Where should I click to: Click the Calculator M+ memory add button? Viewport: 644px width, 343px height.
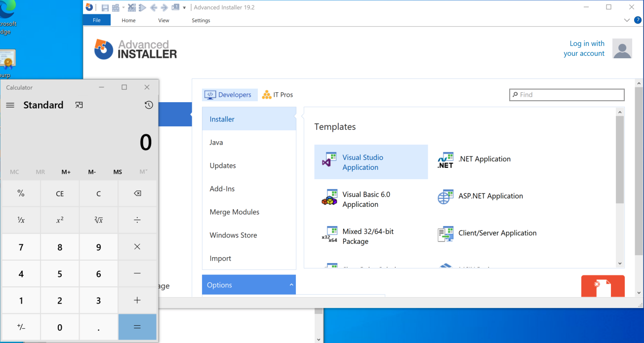66,172
